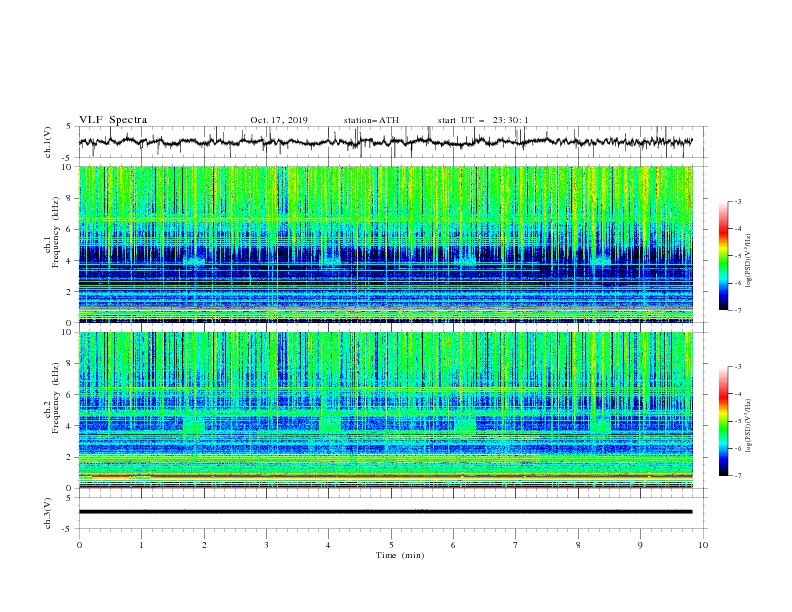
Task: Select the "ch.3(V)" axis label
Action: click(x=48, y=513)
